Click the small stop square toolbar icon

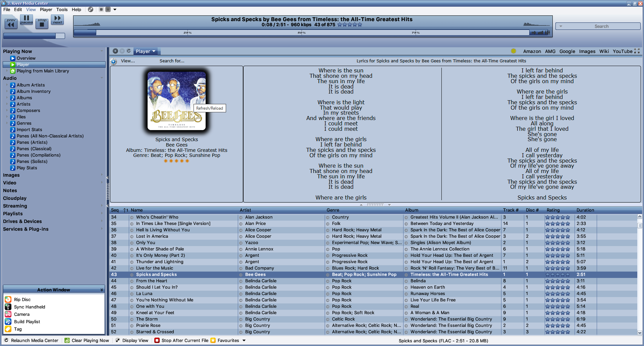pyautogui.click(x=101, y=9)
